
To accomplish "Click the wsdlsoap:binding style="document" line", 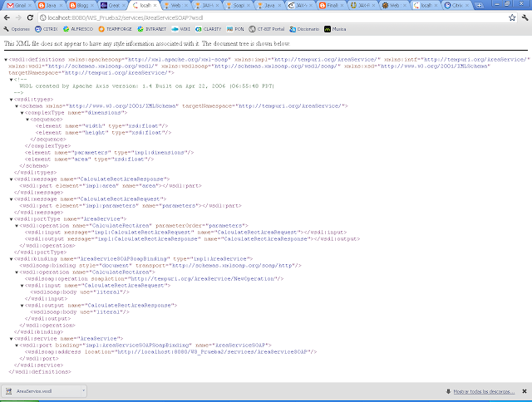I will [160, 266].
